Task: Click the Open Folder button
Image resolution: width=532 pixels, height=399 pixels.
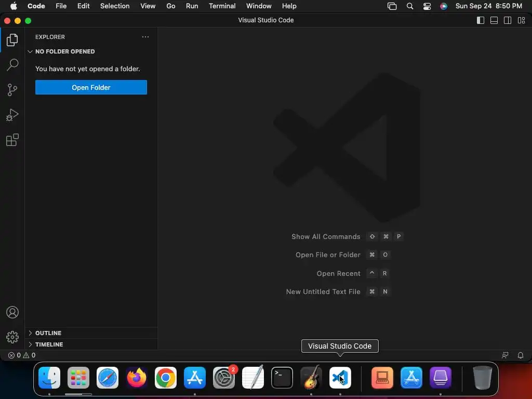Action: coord(91,87)
